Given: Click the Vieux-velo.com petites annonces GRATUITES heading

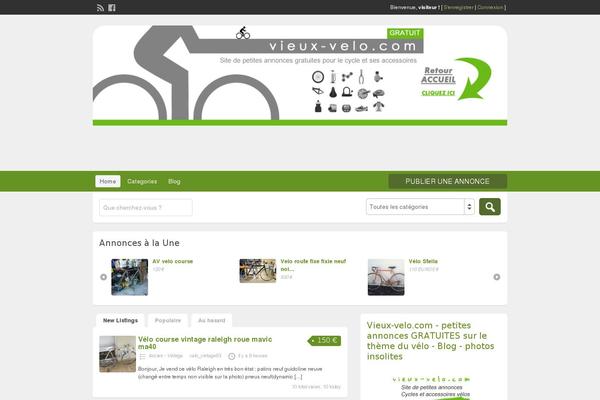Looking at the screenshot, I should [430, 341].
